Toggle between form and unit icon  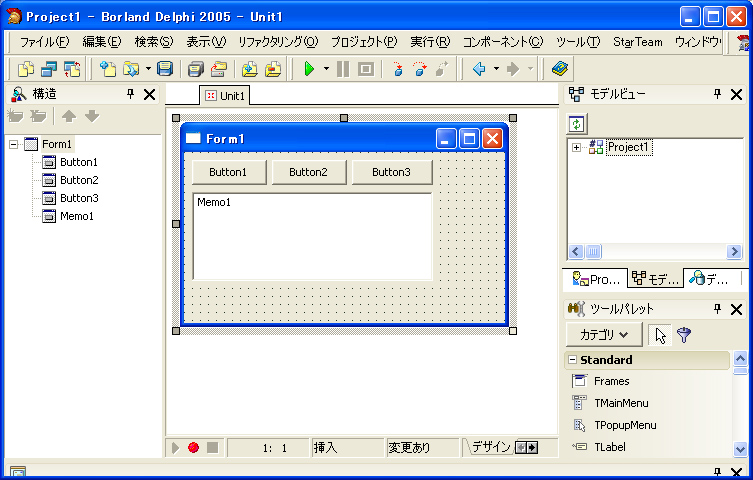tap(72, 69)
